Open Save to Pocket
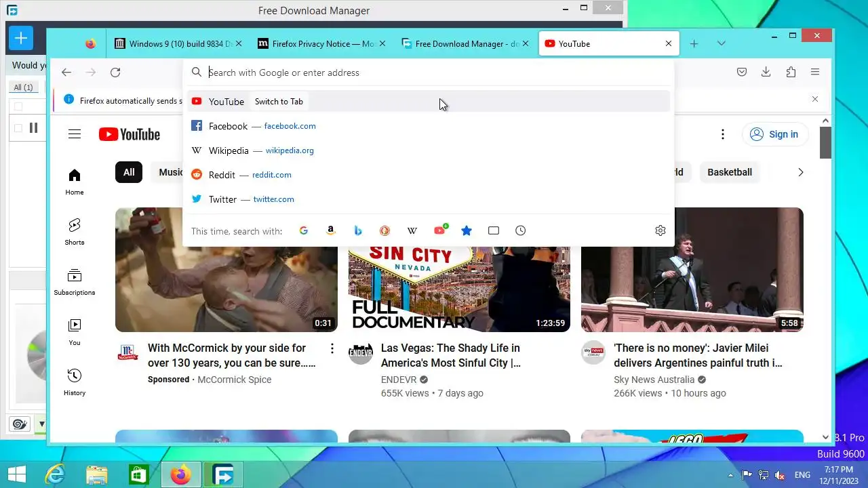 (x=742, y=72)
